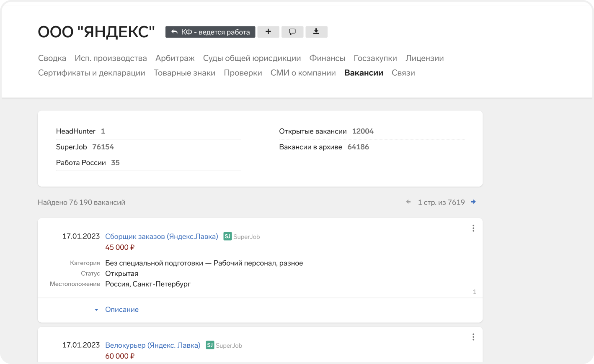Open СМИ о компании tab

pyautogui.click(x=303, y=73)
